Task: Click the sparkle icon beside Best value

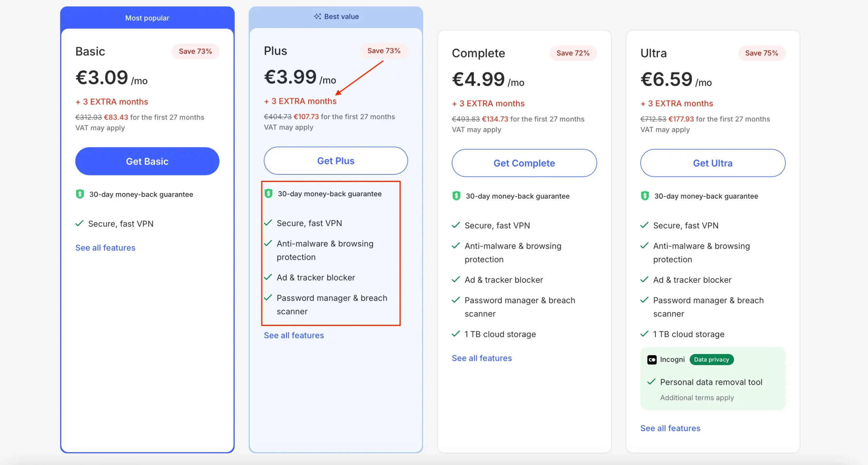Action: click(317, 16)
